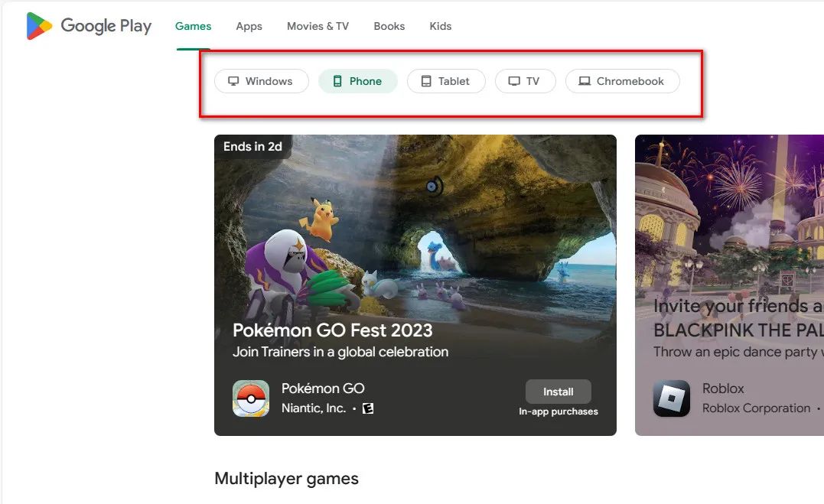Install Pokémon GO
The image size is (824, 504).
coord(558,392)
